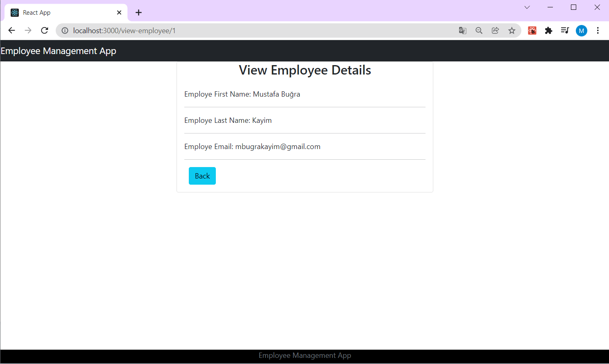
Task: Reload the page with the refresh icon
Action: [44, 30]
